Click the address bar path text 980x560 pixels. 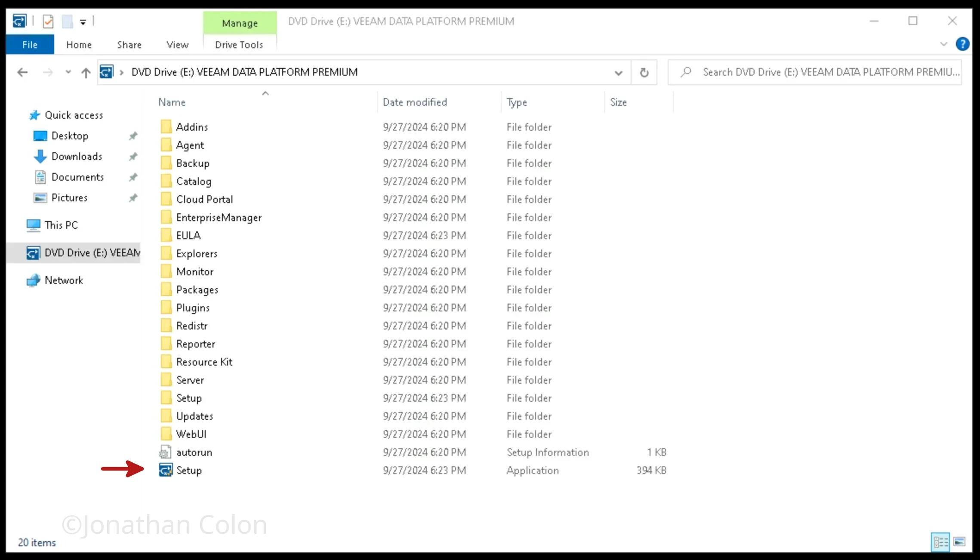244,72
